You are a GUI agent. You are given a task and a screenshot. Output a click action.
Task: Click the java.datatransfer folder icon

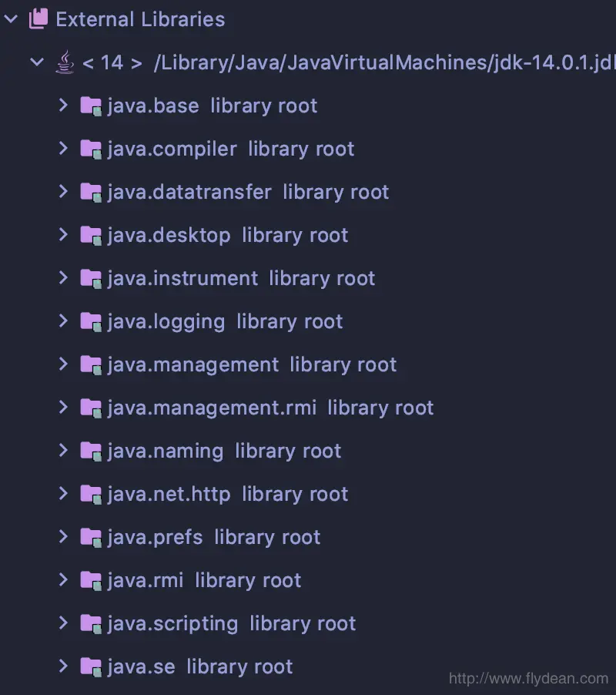pyautogui.click(x=91, y=193)
